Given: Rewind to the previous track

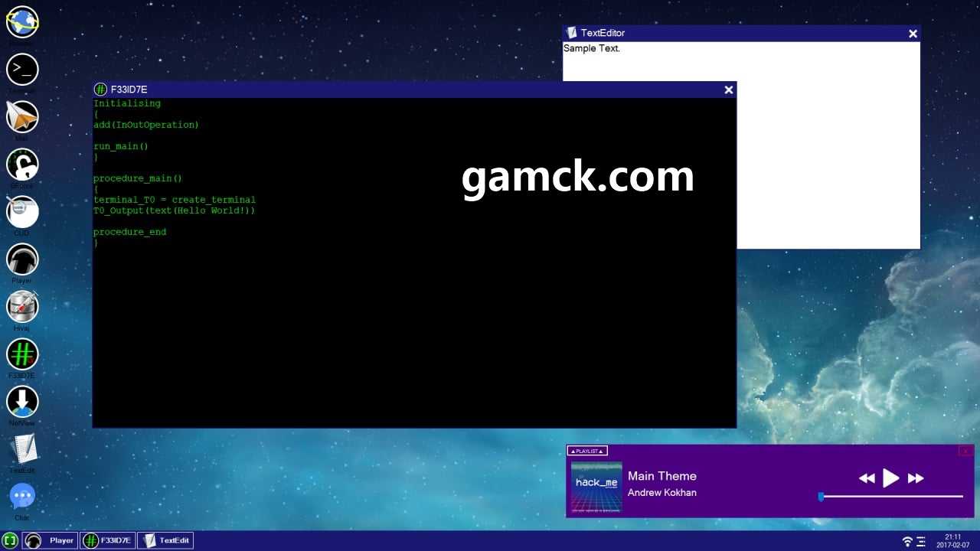Looking at the screenshot, I should 867,478.
